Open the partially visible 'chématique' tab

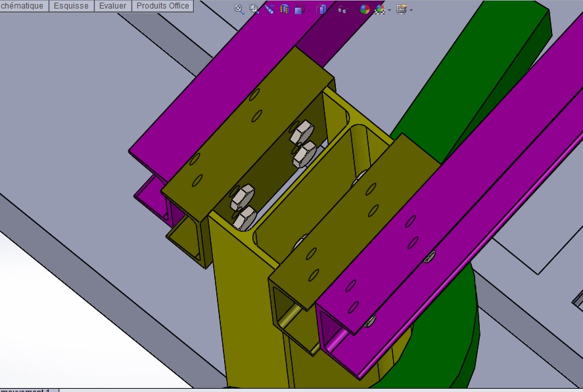[24, 6]
